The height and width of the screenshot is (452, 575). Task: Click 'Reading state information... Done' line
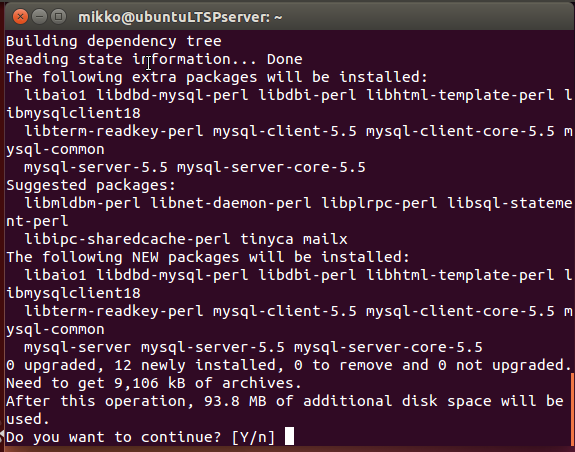154,59
